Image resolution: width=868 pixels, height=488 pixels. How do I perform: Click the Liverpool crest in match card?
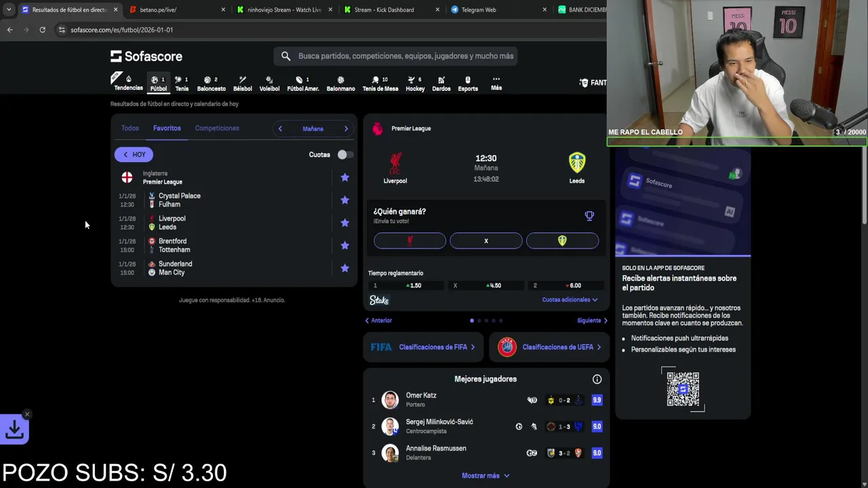click(x=395, y=163)
